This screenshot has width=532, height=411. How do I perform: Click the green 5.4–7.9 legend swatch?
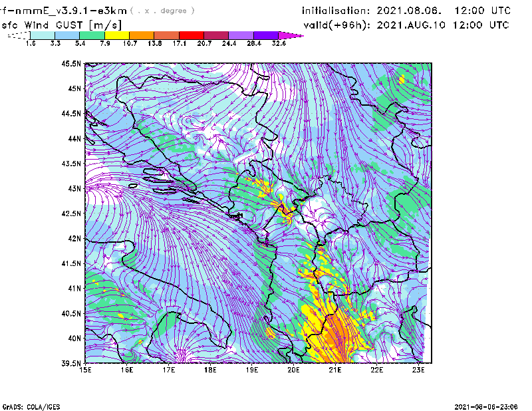92,35
